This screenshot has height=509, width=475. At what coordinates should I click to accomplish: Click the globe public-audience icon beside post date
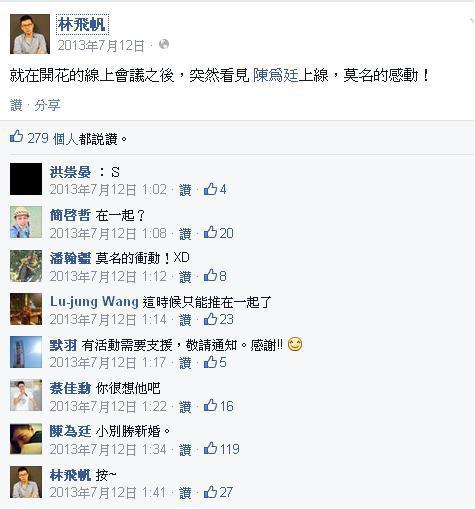164,44
